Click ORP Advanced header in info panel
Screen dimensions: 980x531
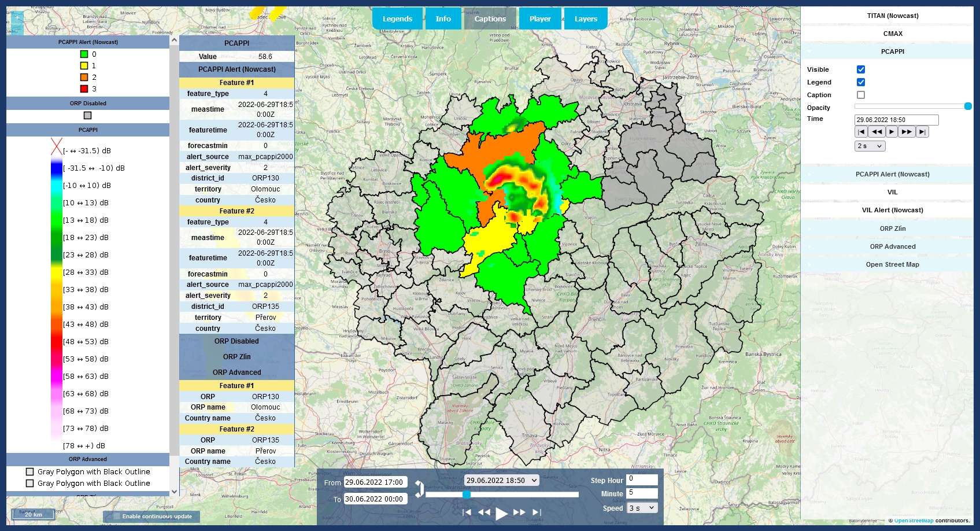[x=237, y=373]
